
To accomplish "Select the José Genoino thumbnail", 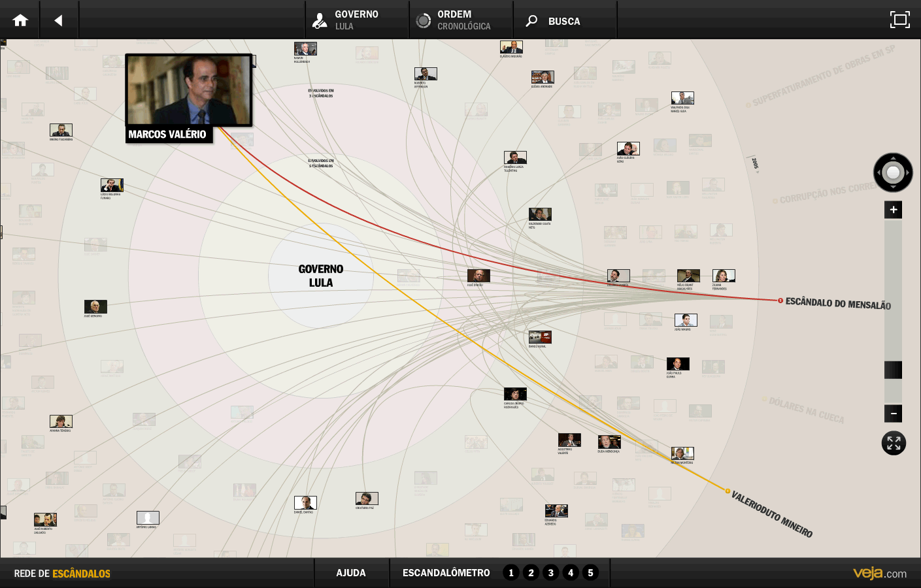I will point(95,306).
